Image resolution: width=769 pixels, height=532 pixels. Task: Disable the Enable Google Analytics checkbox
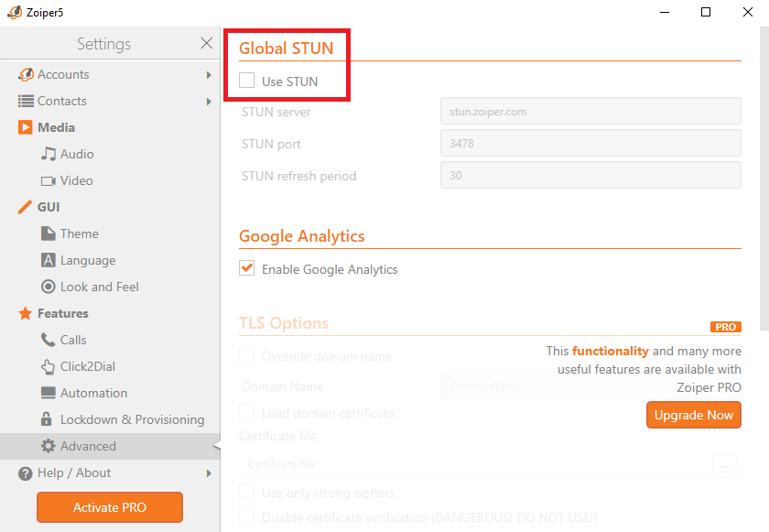click(247, 268)
